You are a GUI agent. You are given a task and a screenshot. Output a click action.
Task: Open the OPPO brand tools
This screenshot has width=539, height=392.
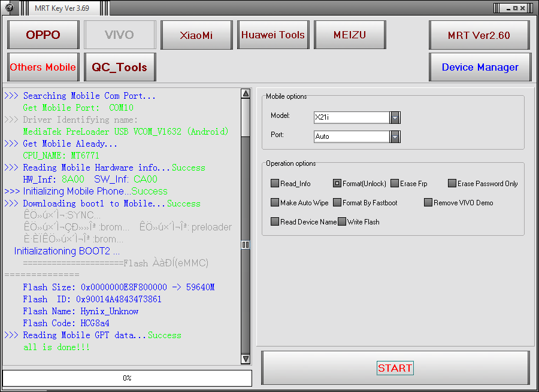pos(43,35)
